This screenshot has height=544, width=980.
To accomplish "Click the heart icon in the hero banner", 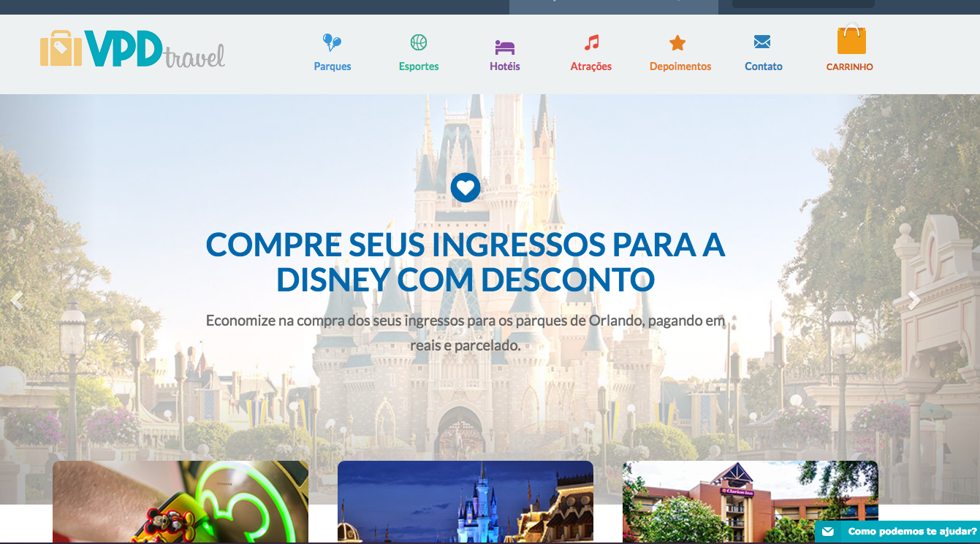I will point(466,188).
